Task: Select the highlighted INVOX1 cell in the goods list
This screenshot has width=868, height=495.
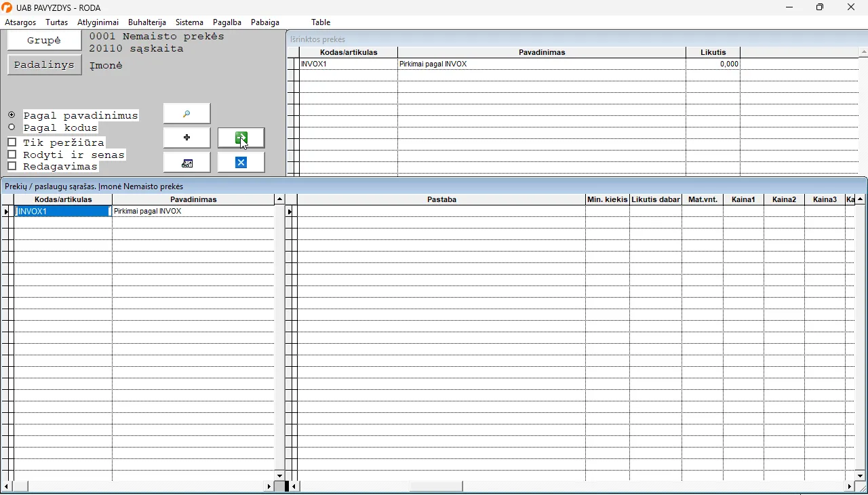Action: tap(63, 212)
